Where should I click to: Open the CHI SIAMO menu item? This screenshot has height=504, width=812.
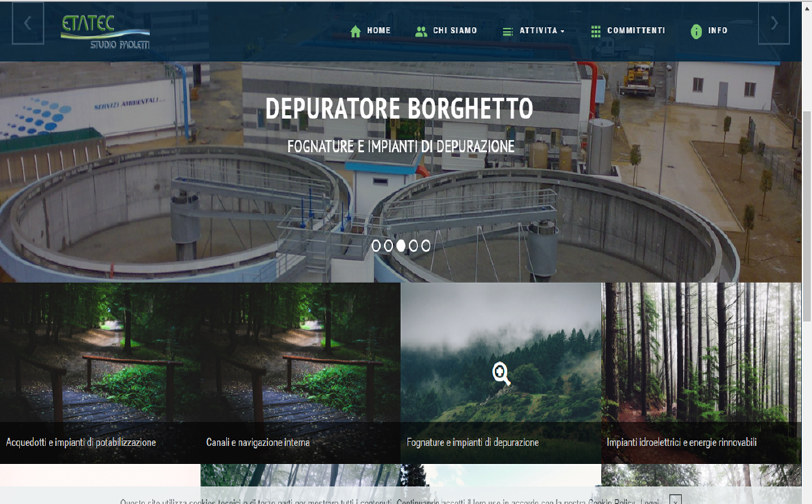(455, 30)
